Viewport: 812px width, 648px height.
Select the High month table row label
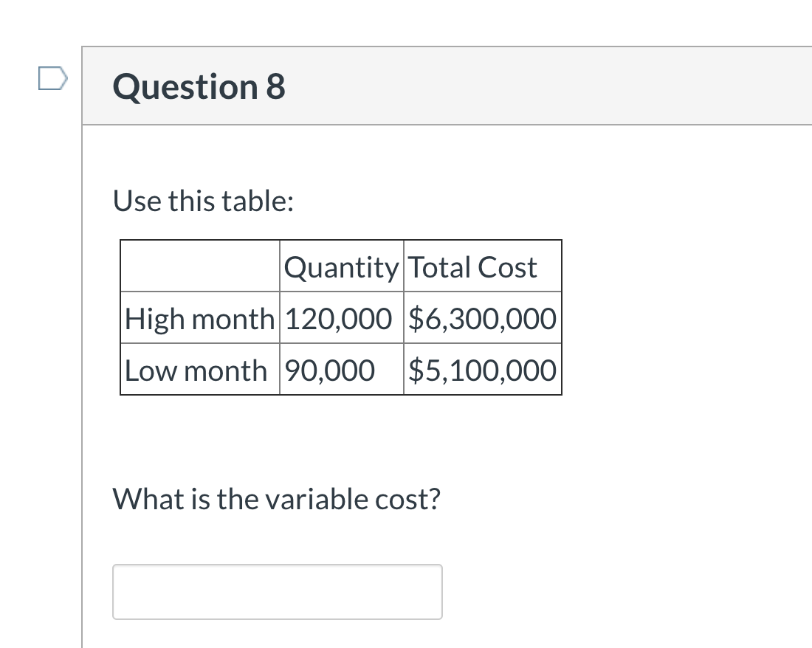[199, 318]
